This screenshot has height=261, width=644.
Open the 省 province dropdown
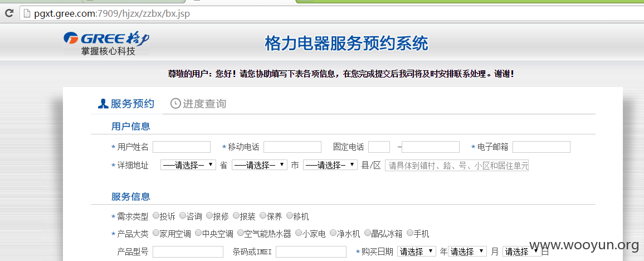click(188, 165)
